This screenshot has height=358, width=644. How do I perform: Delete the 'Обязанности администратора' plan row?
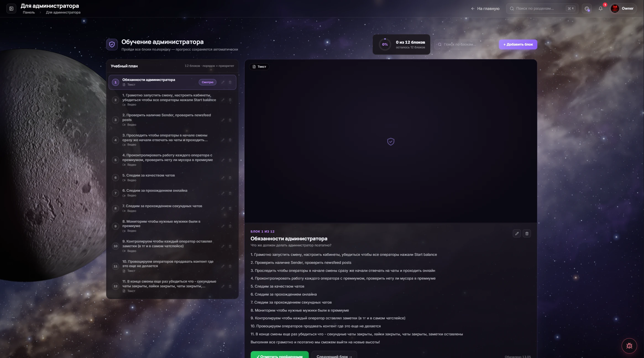230,82
